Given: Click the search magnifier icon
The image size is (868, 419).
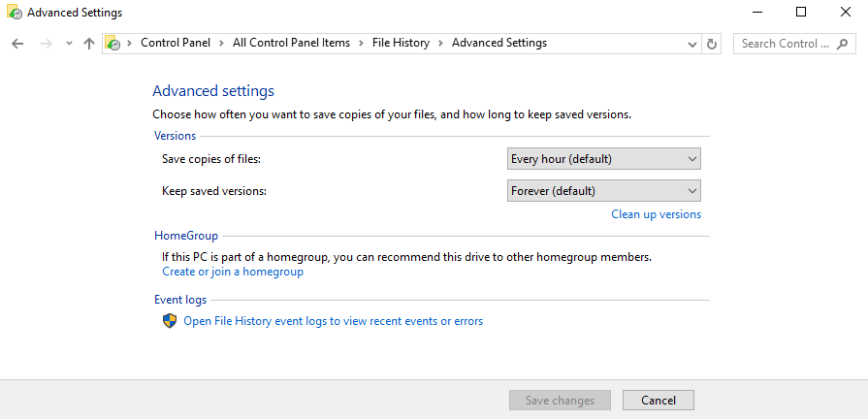Looking at the screenshot, I should tap(842, 44).
